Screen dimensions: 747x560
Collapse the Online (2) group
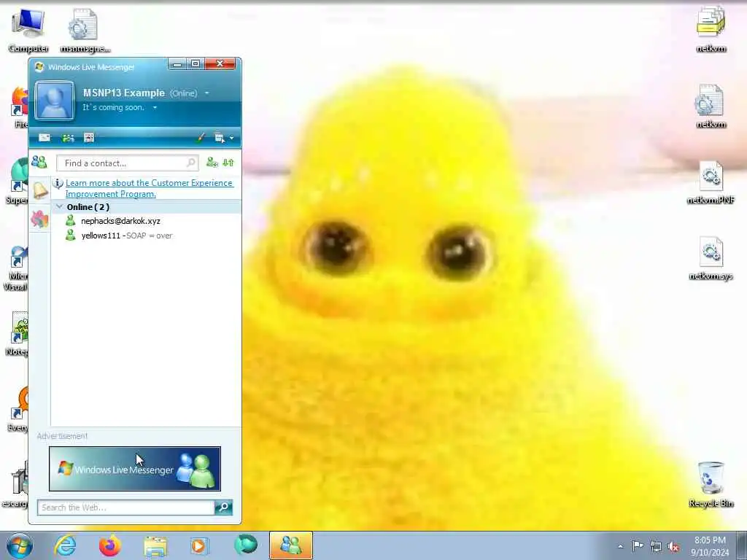[60, 206]
